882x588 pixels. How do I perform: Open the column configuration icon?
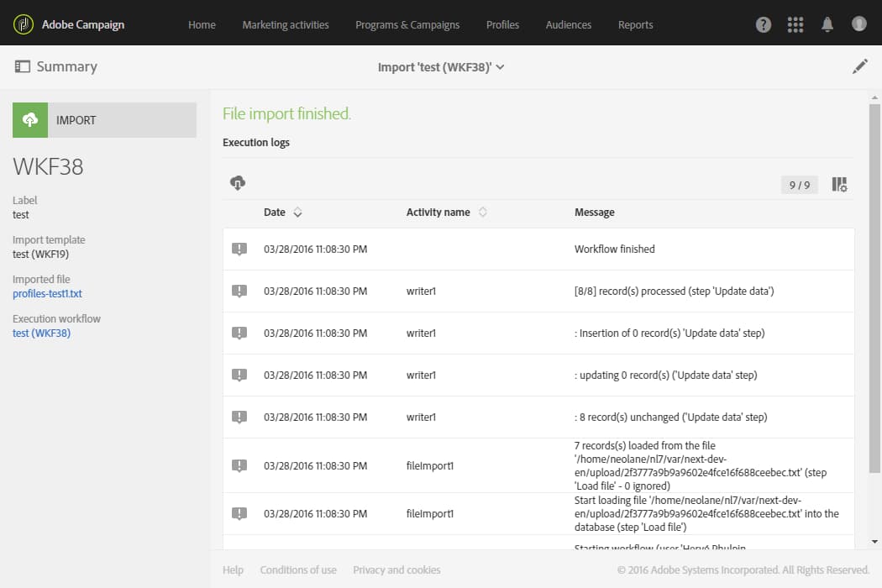click(x=837, y=184)
